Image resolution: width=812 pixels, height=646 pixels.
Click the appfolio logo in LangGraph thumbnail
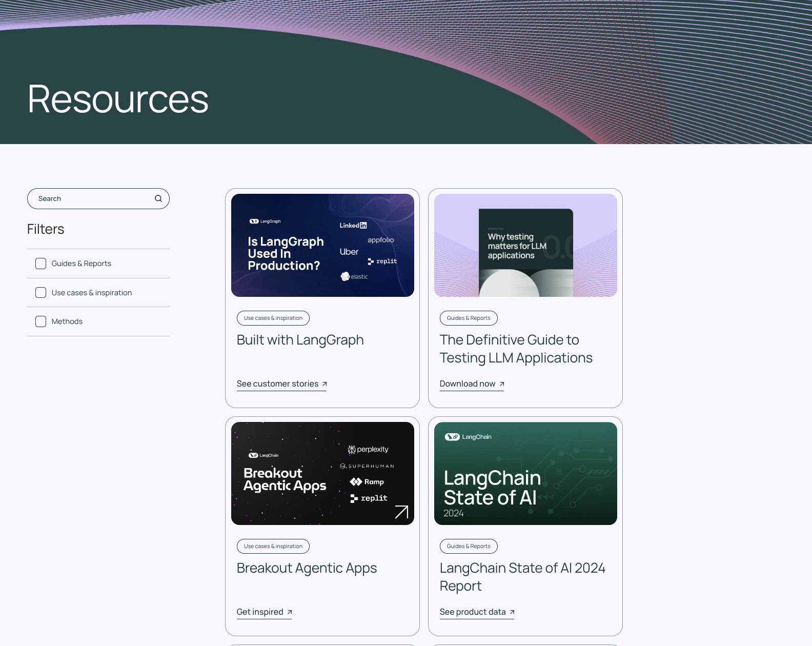(381, 240)
